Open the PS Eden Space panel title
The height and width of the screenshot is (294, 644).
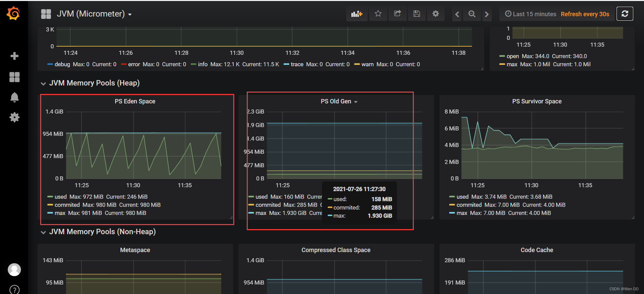coord(135,101)
